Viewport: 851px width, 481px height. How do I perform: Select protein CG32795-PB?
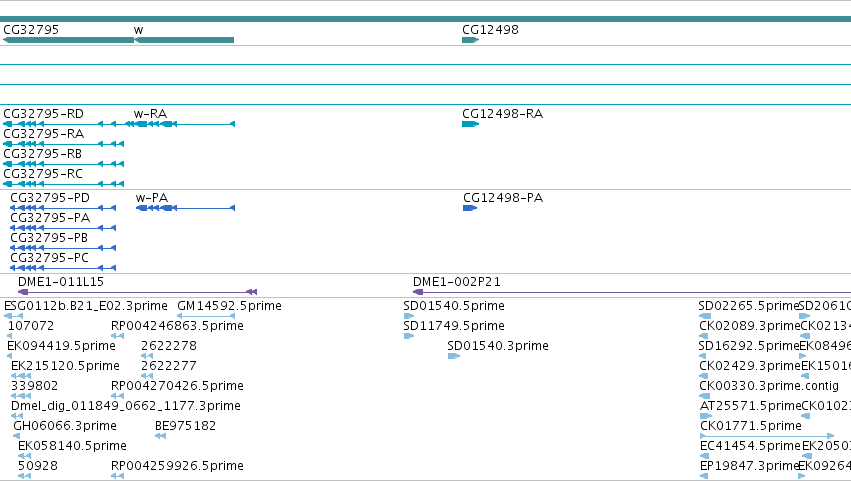(x=63, y=248)
